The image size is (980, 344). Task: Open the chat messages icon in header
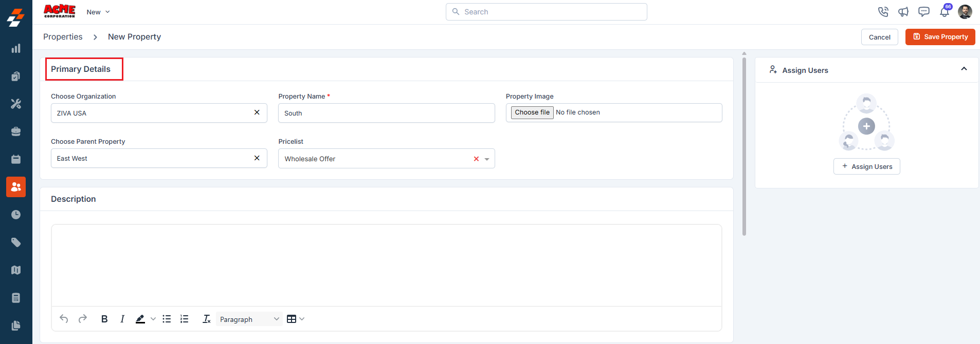coord(924,12)
